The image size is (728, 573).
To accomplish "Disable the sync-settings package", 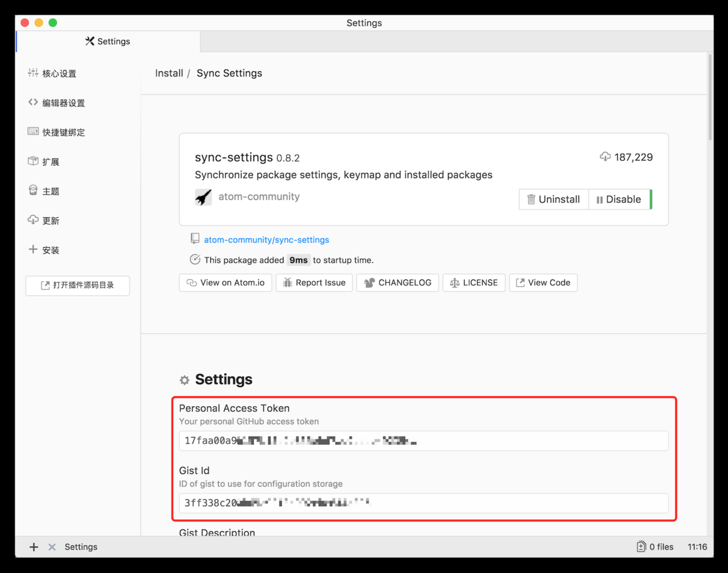I will 619,199.
